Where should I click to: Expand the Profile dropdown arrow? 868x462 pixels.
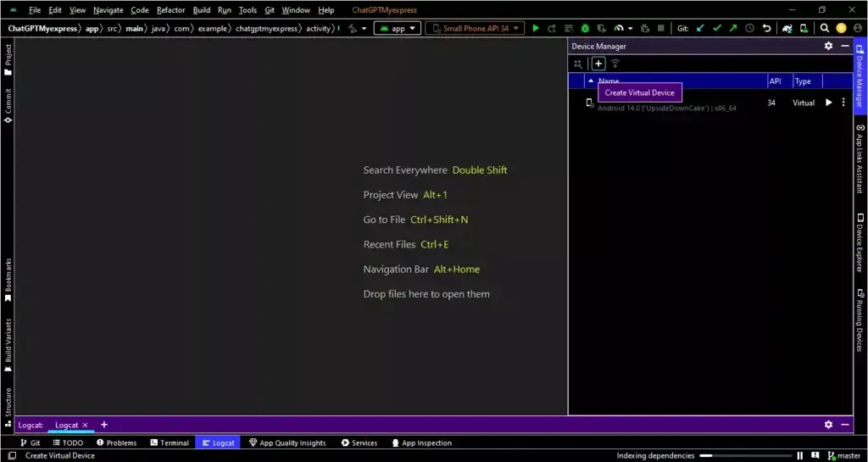click(x=630, y=28)
